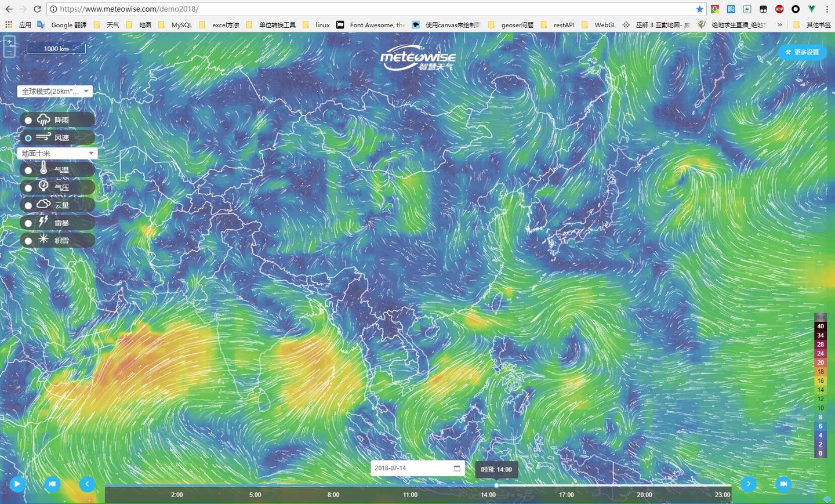
Task: Jump to the first time frame
Action: [x=52, y=484]
